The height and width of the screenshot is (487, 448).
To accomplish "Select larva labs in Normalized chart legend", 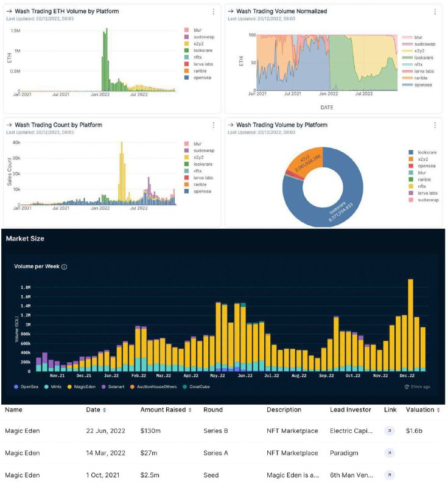I will click(418, 71).
